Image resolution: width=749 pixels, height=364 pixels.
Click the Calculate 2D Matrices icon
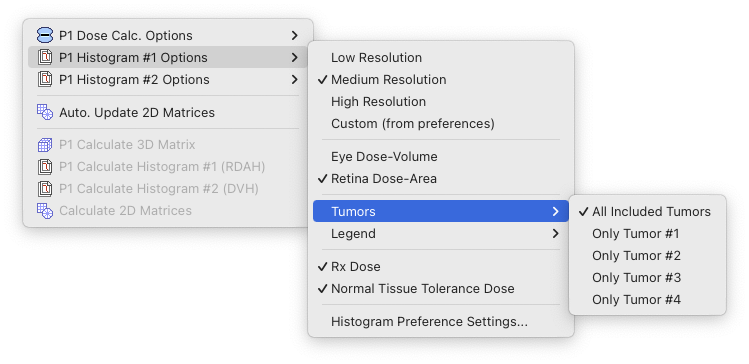45,211
